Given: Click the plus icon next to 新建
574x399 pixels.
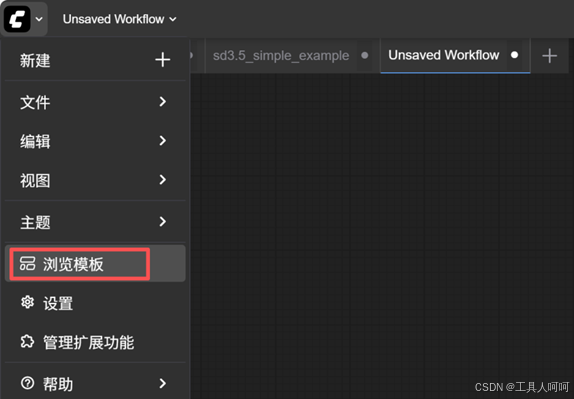Looking at the screenshot, I should pos(163,60).
